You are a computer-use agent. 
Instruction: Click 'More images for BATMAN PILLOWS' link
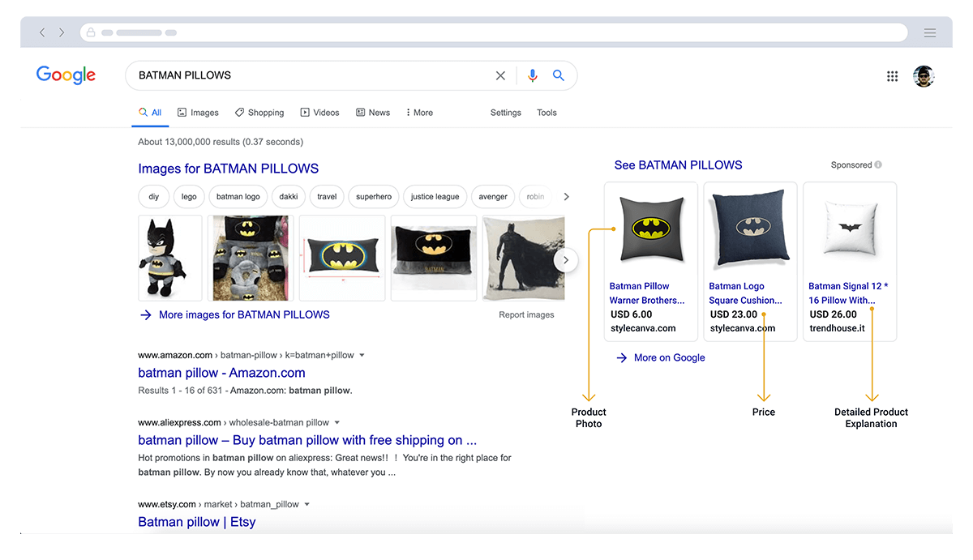243,314
